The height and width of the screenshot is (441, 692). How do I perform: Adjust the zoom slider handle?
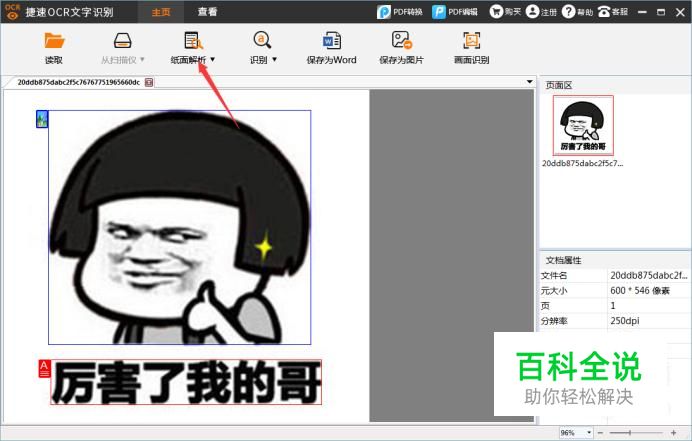click(630, 433)
